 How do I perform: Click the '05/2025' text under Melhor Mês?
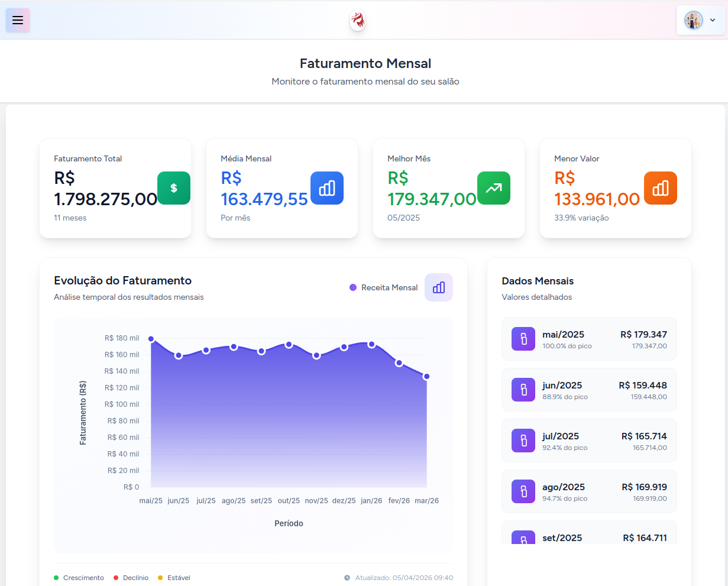point(404,218)
